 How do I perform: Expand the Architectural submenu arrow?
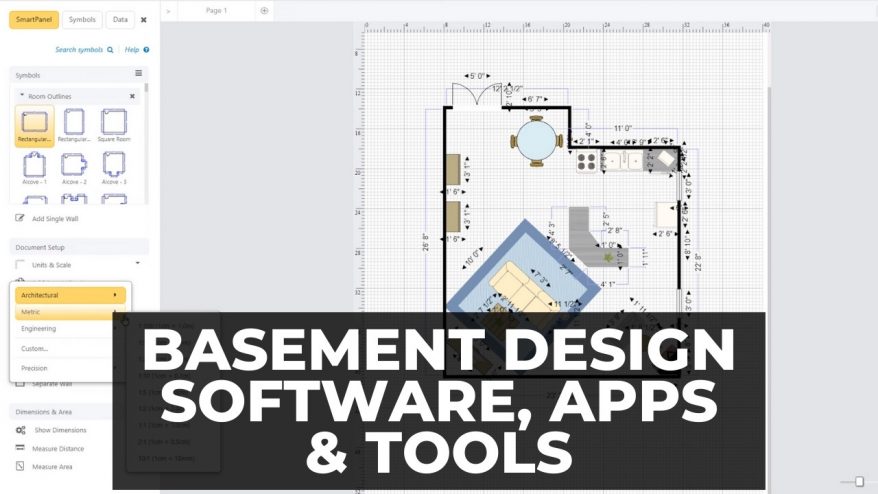pyautogui.click(x=115, y=295)
